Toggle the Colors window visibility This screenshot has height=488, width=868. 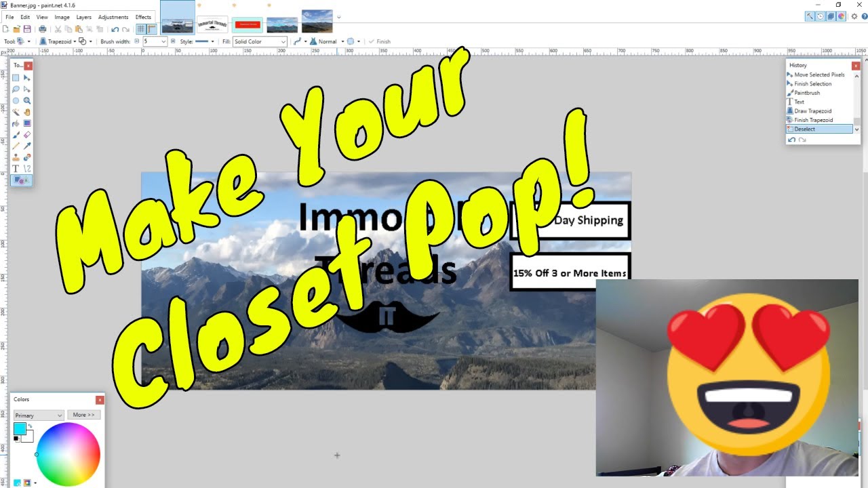[841, 16]
